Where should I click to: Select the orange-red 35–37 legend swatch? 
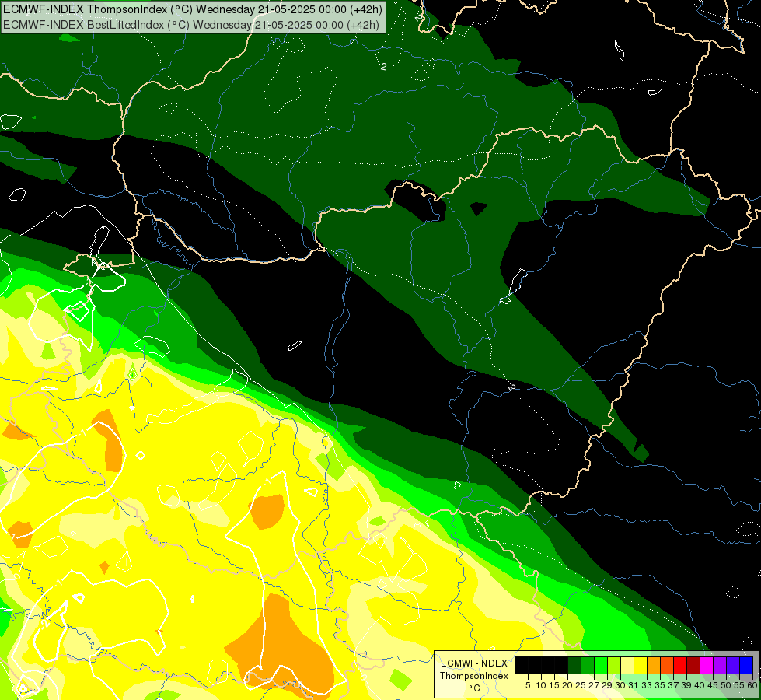(x=667, y=665)
